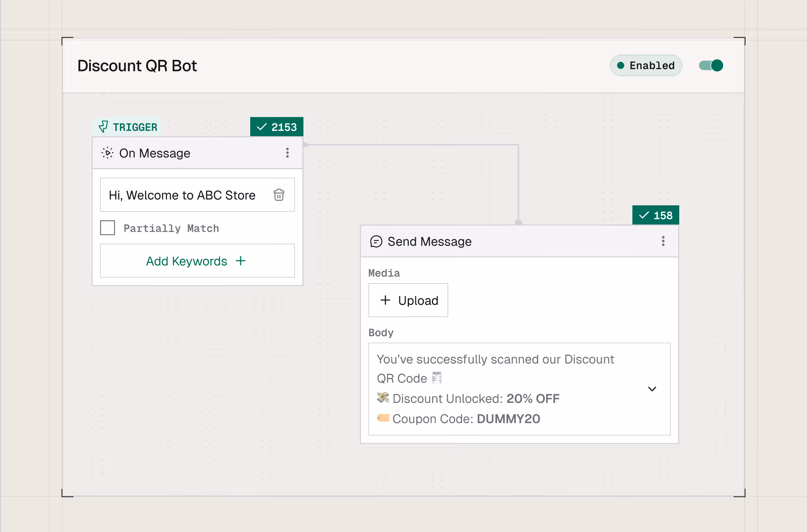Click the On Message sparkle icon
Viewport: 807px width, 532px height.
107,153
